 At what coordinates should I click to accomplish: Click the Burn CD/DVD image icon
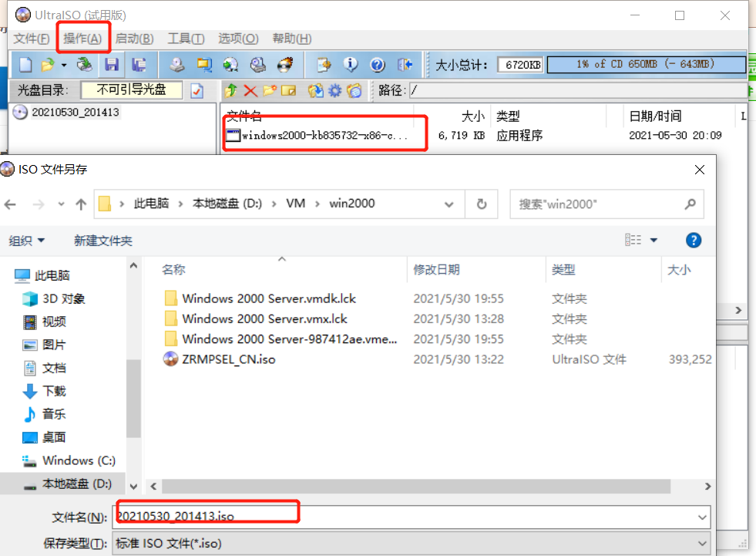point(285,64)
